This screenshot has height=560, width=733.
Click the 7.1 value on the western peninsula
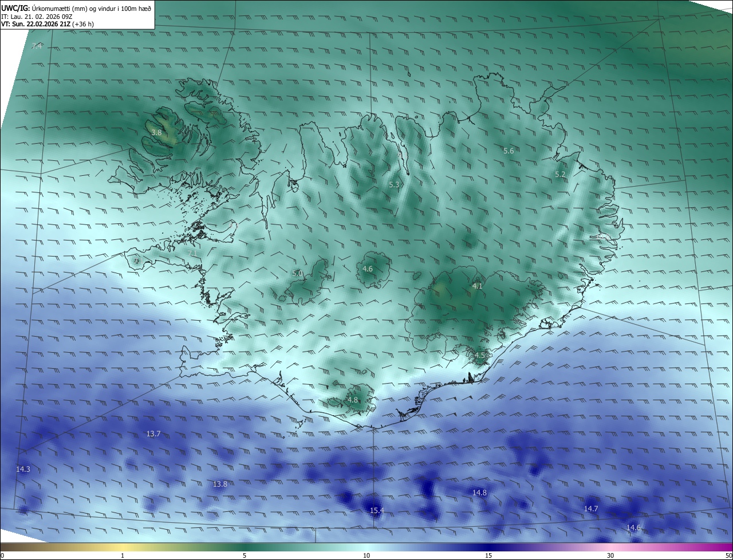point(192,253)
